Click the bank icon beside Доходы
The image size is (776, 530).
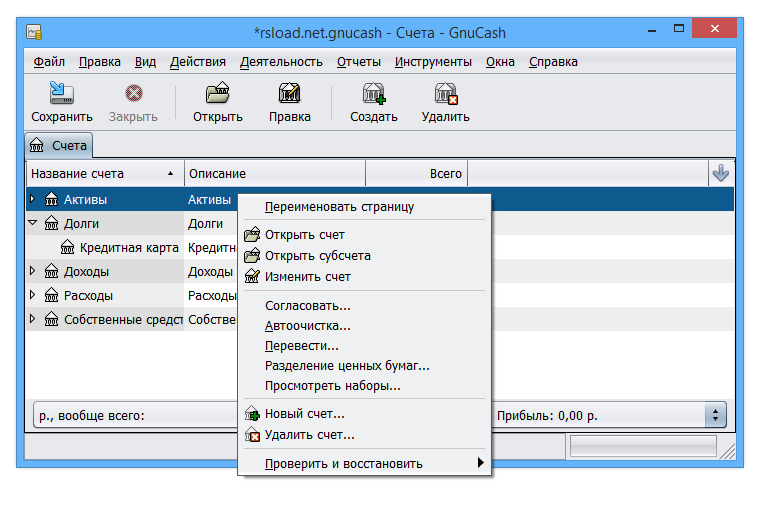click(51, 272)
